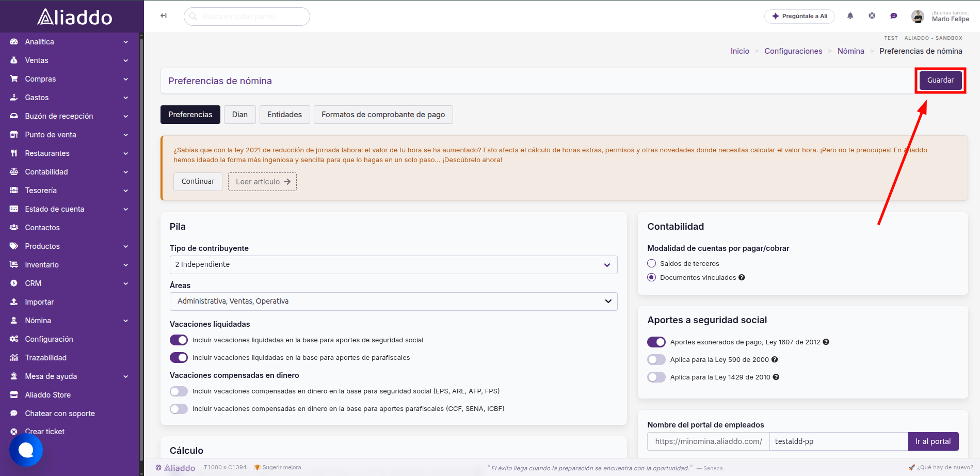Click the Contactos sidebar icon
Image resolution: width=980 pixels, height=476 pixels.
[14, 228]
